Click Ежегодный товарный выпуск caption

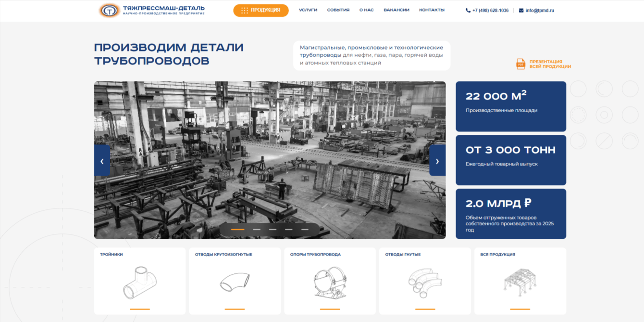[501, 164]
